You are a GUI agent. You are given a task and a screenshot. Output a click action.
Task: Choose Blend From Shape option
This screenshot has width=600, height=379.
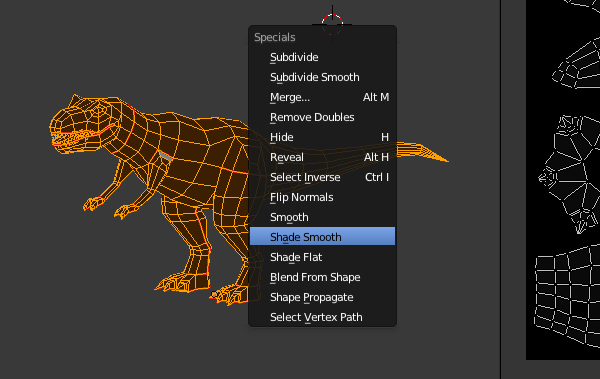(322, 277)
